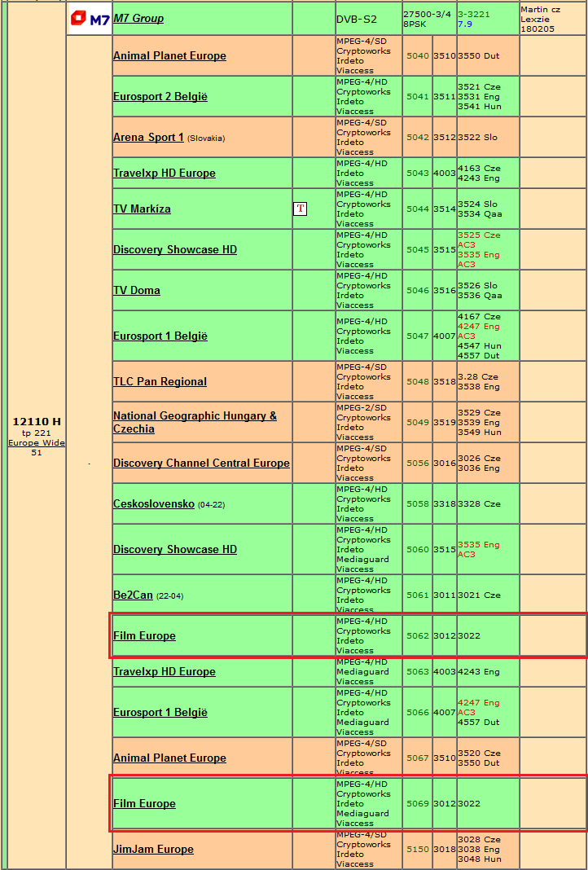Image resolution: width=588 pixels, height=870 pixels.
Task: Open the Be2Can channel link
Action: [x=133, y=595]
